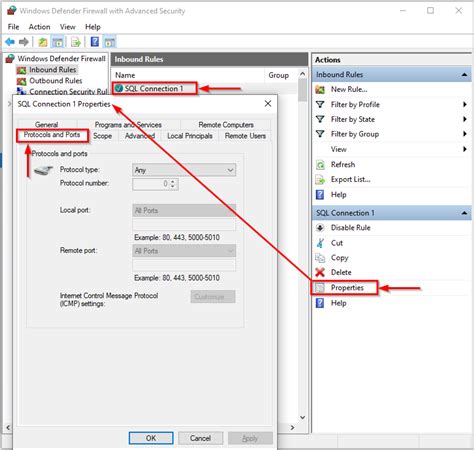Click the Export List icon in Actions pane
474x450 pixels.
point(320,180)
